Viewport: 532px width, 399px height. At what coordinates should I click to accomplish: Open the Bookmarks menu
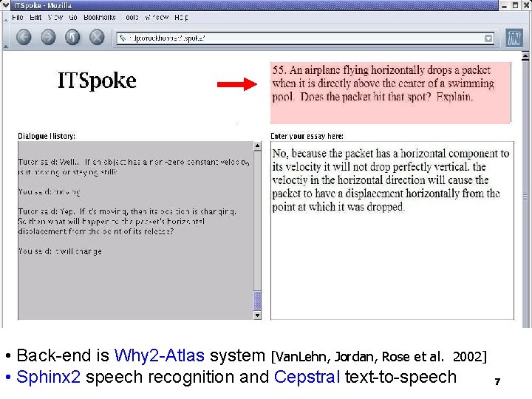point(100,17)
